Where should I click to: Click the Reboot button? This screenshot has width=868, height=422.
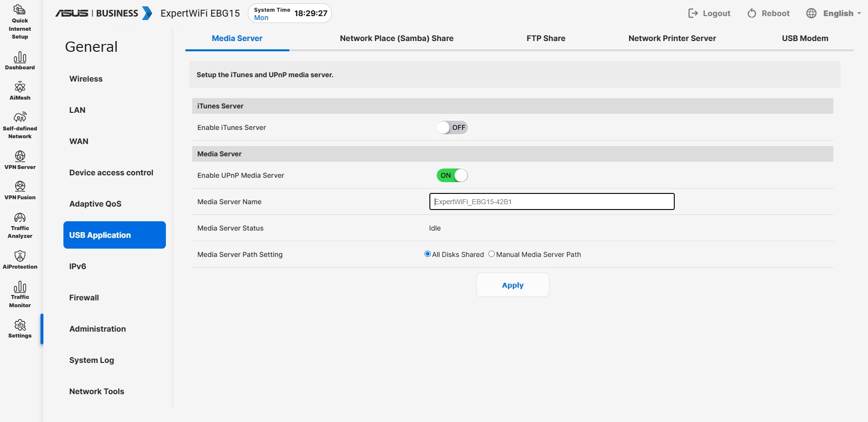768,13
